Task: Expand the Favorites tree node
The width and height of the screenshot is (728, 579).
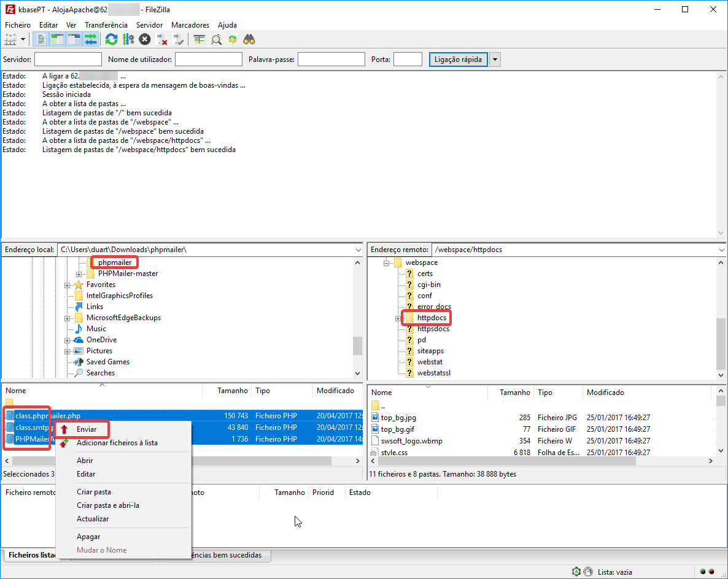Action: (x=68, y=285)
